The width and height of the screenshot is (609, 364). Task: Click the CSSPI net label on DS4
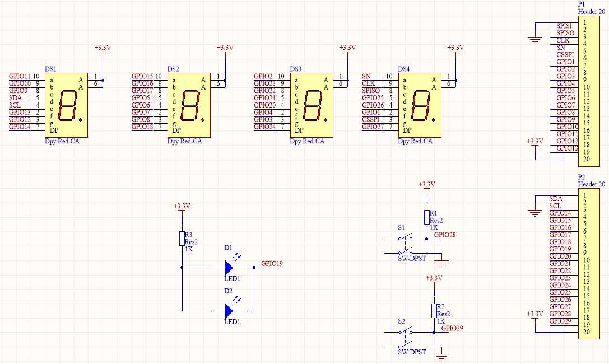371,119
